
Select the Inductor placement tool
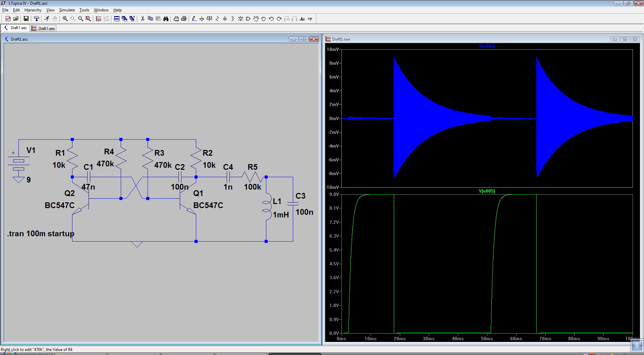233,19
